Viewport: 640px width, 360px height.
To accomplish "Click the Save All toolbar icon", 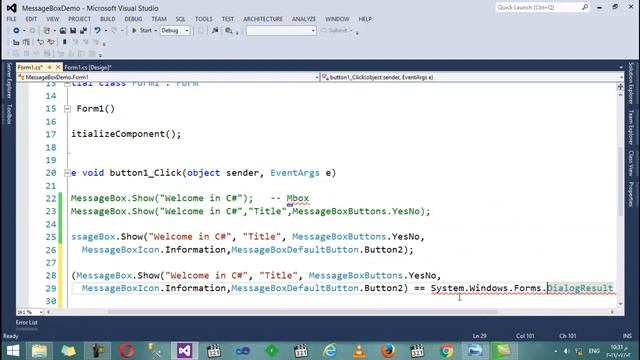I will 84,31.
